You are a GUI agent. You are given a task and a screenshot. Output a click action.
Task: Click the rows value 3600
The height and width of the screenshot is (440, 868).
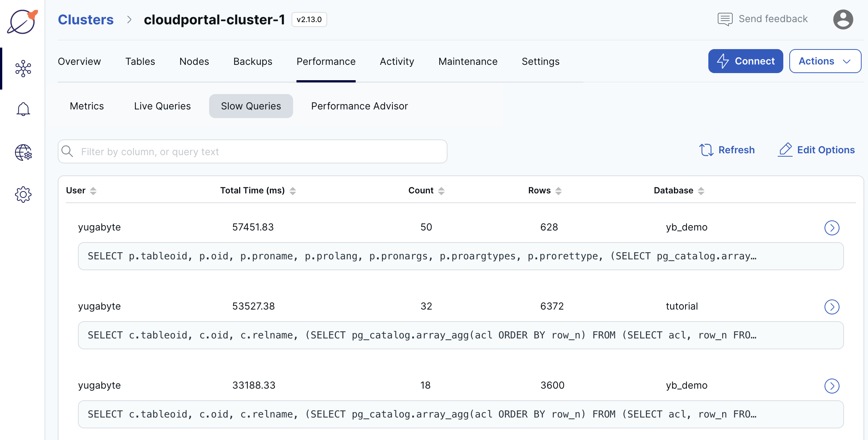pyautogui.click(x=552, y=385)
